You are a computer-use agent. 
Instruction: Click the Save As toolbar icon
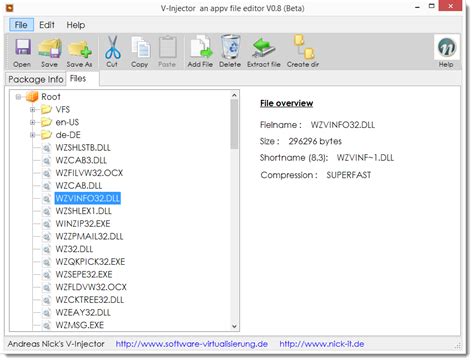click(x=79, y=49)
